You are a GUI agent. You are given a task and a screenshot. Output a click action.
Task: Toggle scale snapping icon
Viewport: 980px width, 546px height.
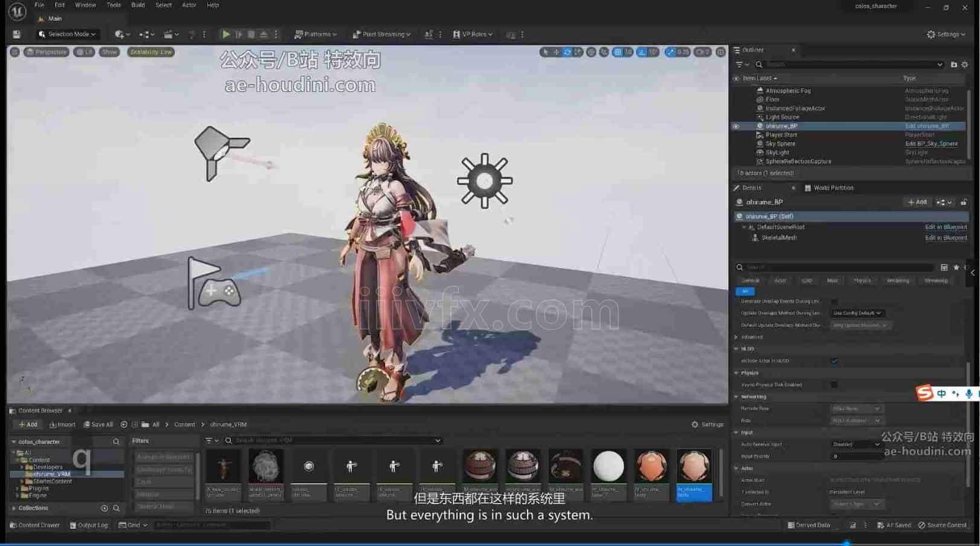tap(671, 52)
